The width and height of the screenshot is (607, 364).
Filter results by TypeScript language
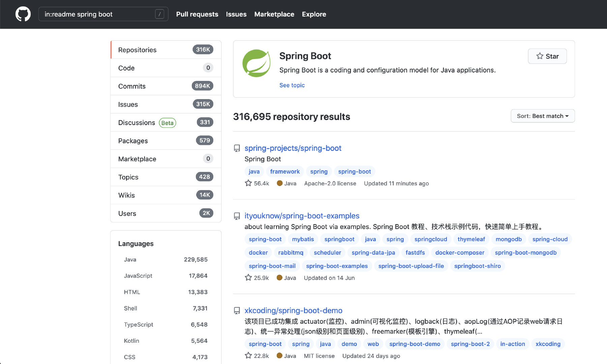[x=166, y=325]
